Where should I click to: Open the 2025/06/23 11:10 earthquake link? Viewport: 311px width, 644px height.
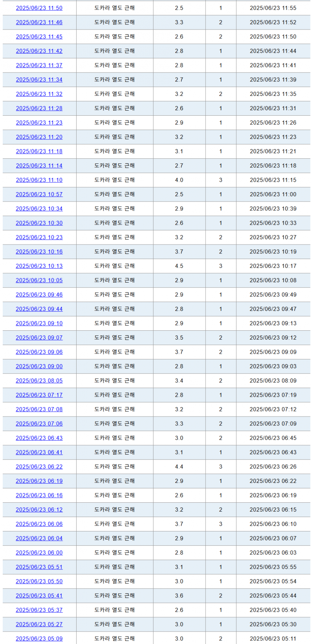[39, 181]
